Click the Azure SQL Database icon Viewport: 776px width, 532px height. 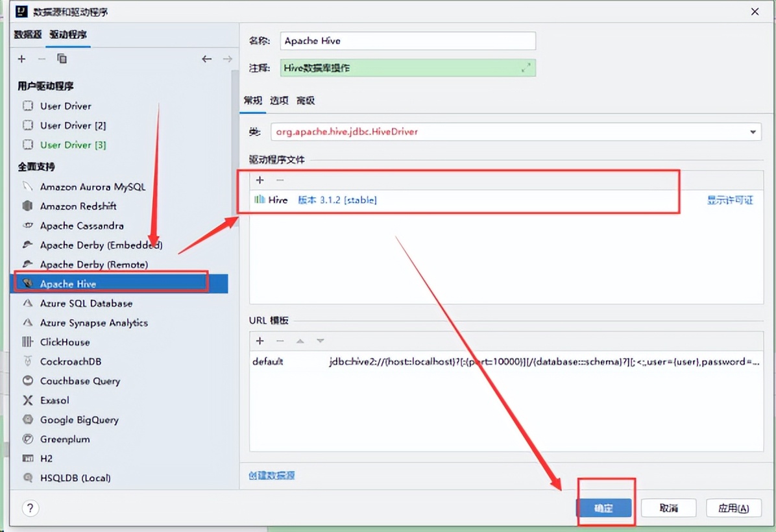(28, 303)
